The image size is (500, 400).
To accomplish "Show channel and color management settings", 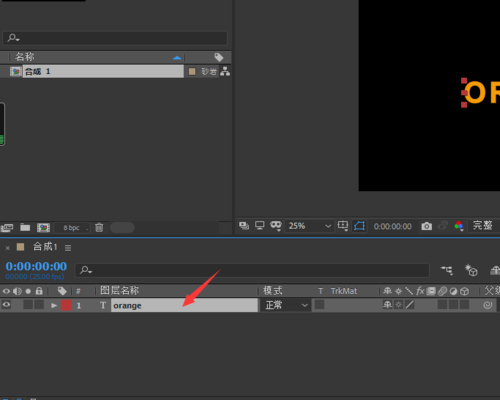I will pyautogui.click(x=459, y=226).
